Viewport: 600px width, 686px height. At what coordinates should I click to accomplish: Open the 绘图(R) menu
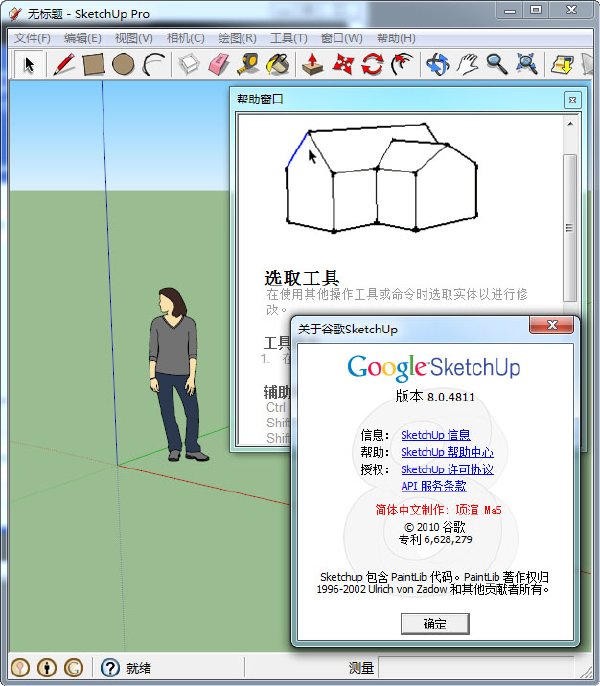pyautogui.click(x=237, y=38)
